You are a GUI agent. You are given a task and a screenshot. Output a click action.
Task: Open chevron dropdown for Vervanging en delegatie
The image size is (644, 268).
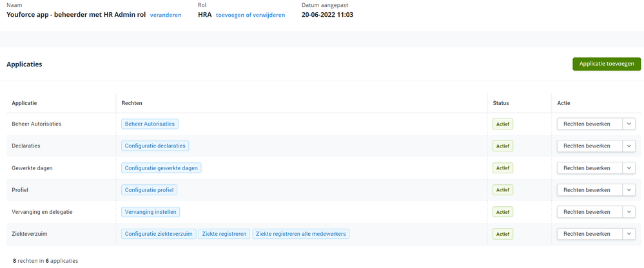pyautogui.click(x=629, y=212)
